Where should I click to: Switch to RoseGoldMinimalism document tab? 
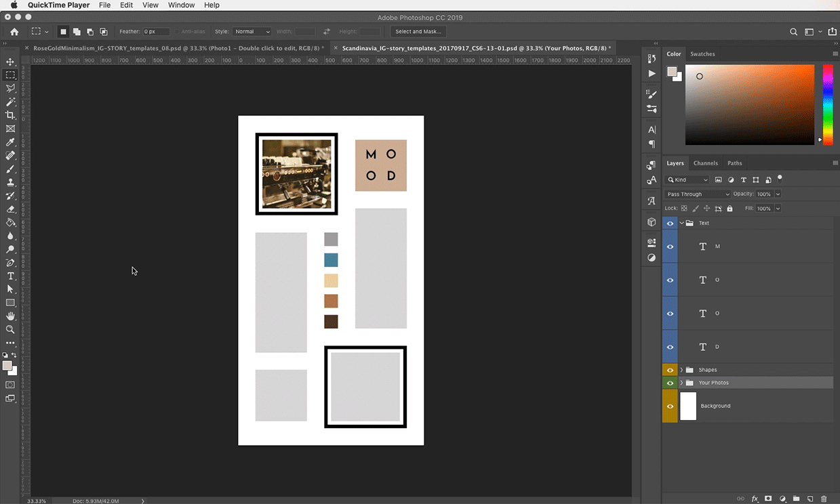(176, 48)
